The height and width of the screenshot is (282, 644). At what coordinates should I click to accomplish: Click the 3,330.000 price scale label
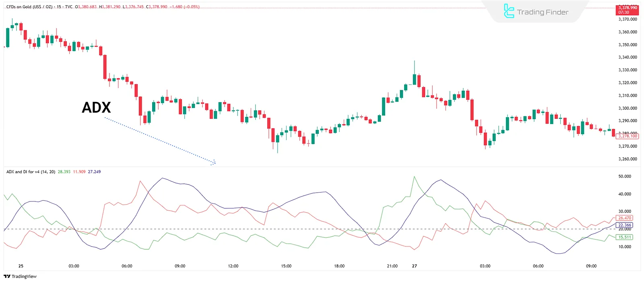tap(627, 70)
